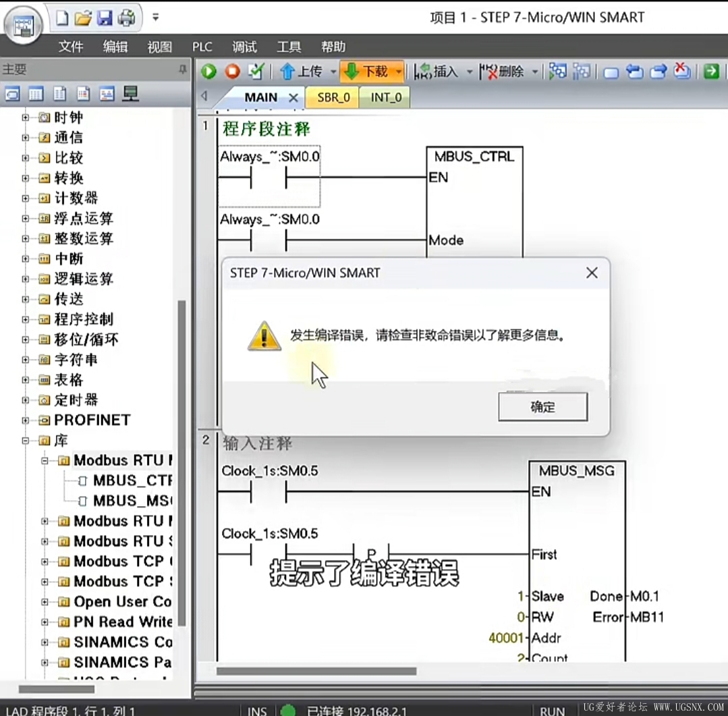Click the program status monitoring icon in toolbar

pos(557,72)
